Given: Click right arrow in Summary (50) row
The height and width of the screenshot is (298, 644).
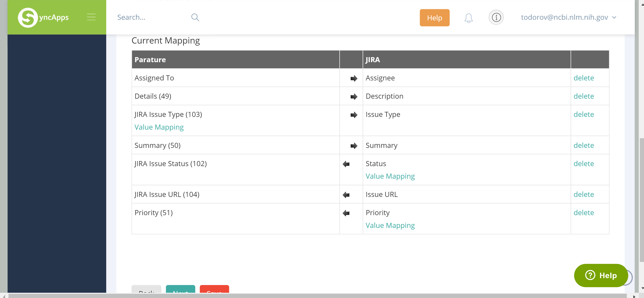Looking at the screenshot, I should (354, 146).
